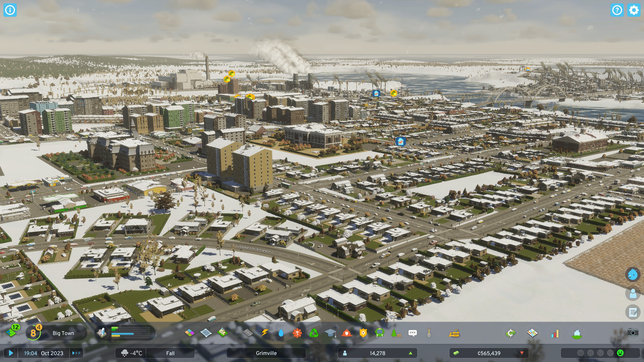
Task: Open the Healthcare and Deathcare menu
Action: click(297, 333)
